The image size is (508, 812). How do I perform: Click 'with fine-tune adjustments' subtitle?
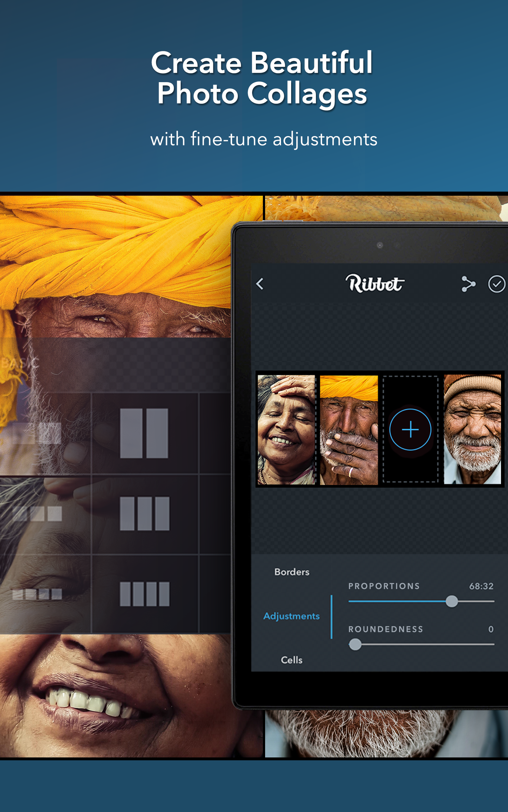click(x=264, y=139)
